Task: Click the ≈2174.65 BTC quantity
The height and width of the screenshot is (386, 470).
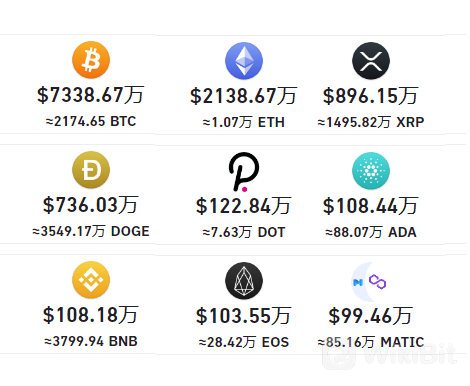Action: pos(91,121)
